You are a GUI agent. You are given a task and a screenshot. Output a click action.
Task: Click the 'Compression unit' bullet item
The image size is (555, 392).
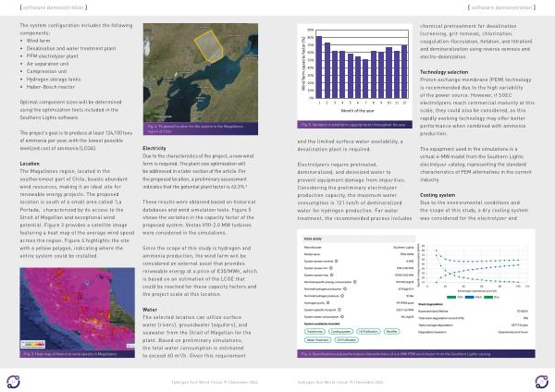click(x=46, y=71)
